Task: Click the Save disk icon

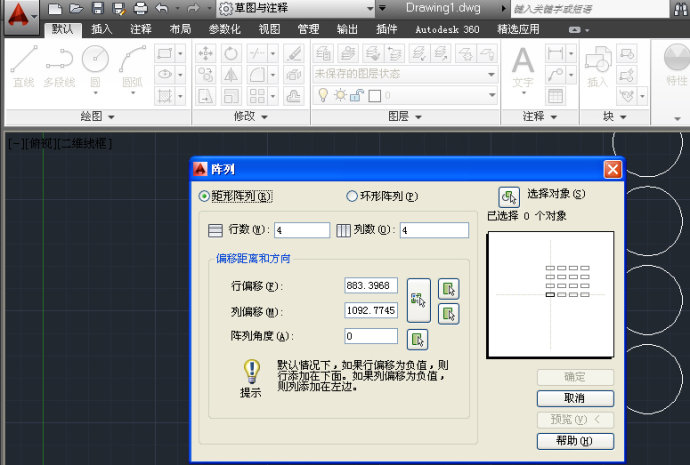Action: pos(98,8)
